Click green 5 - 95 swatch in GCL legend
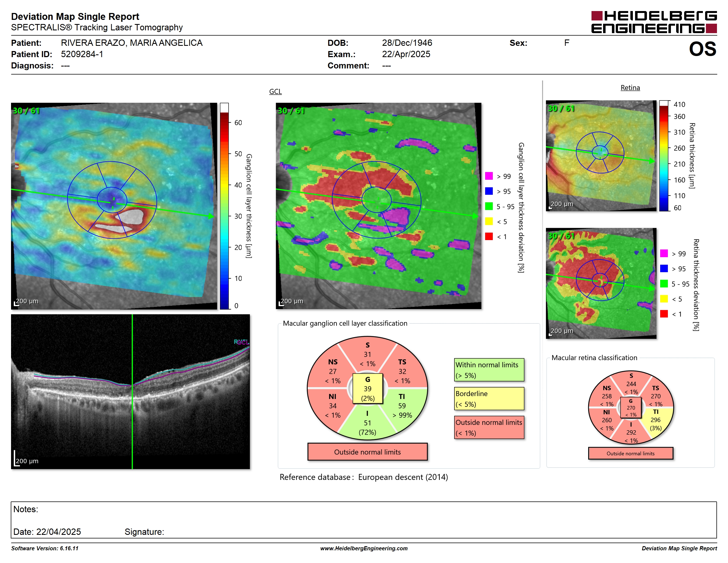The width and height of the screenshot is (728, 563). (489, 206)
